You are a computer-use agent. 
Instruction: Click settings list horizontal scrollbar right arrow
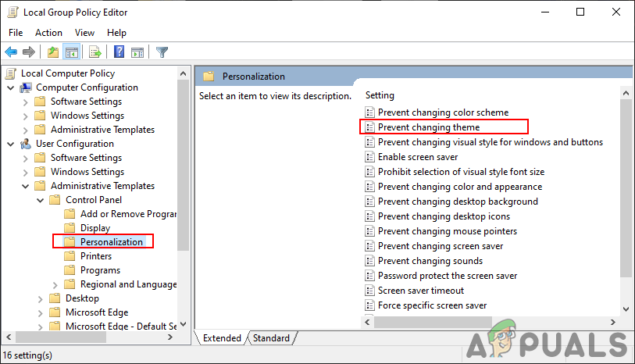[x=613, y=323]
